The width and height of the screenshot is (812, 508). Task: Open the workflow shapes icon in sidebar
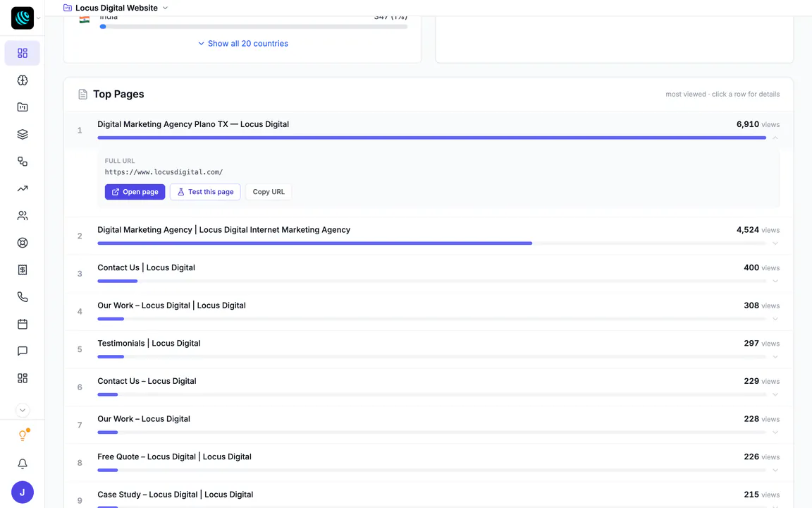coord(23,161)
